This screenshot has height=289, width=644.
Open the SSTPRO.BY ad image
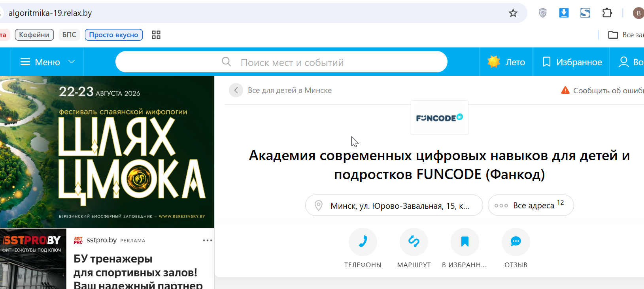point(33,259)
